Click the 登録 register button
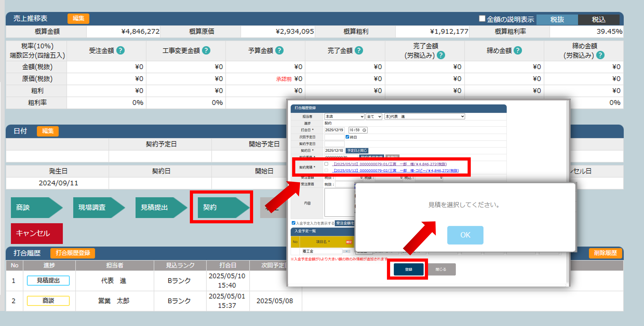Image resolution: width=644 pixels, height=326 pixels. click(409, 269)
